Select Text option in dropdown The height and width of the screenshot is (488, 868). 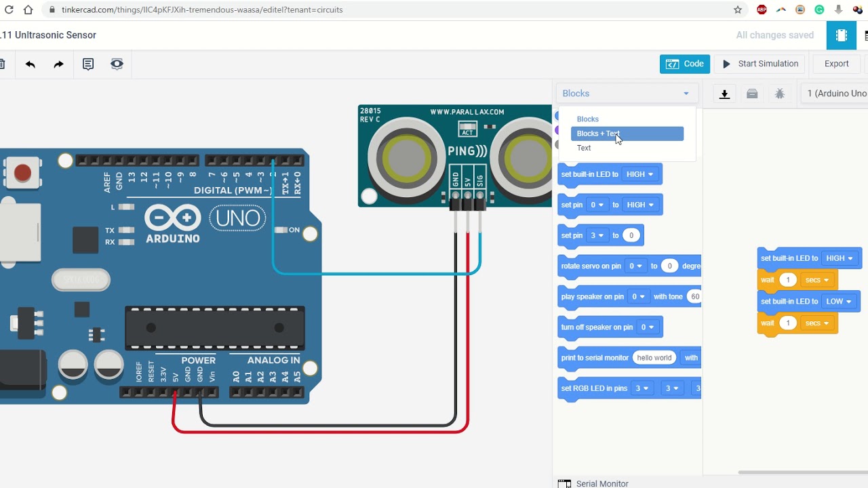click(584, 148)
